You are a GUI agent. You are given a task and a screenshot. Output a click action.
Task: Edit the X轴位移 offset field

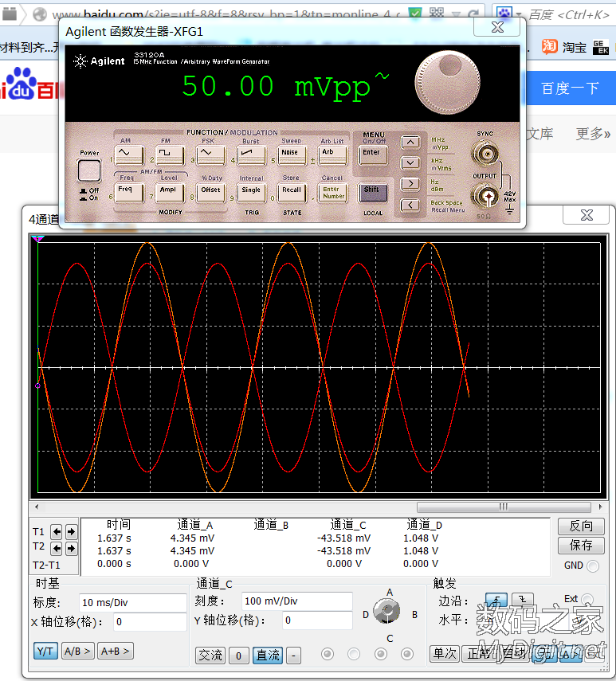(150, 622)
